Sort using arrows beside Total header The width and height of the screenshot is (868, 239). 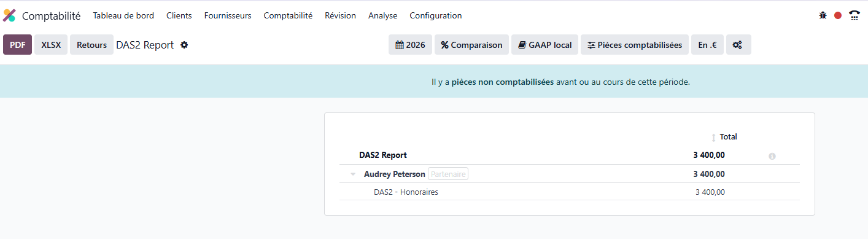click(x=713, y=138)
